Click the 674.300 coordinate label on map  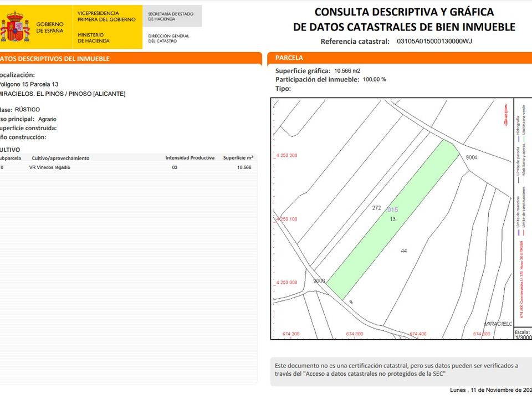(354, 334)
